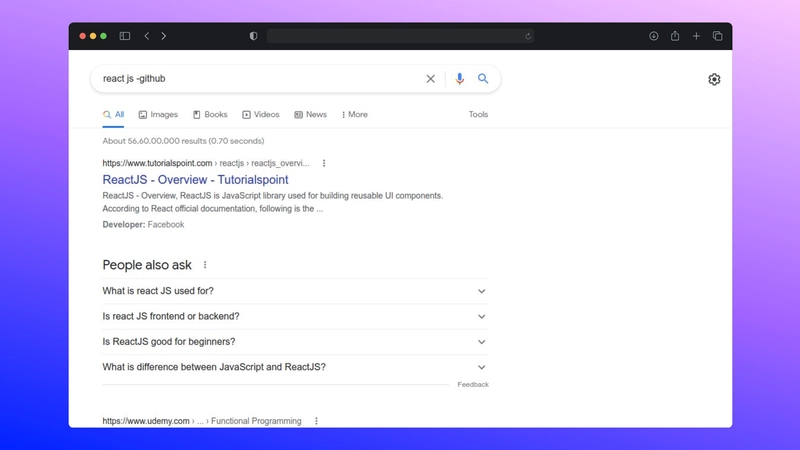The height and width of the screenshot is (450, 800).
Task: Expand Is ReactJS good for beginners?
Action: [x=295, y=342]
